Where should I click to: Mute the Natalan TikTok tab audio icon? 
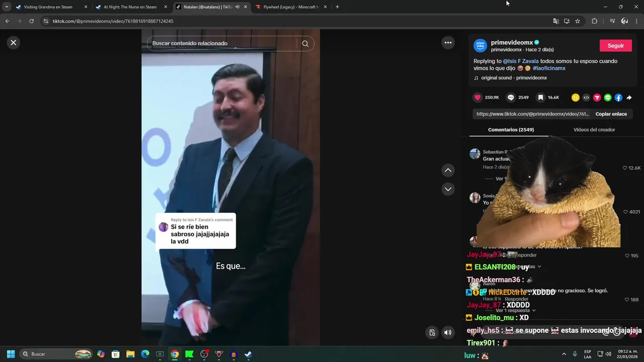[237, 7]
